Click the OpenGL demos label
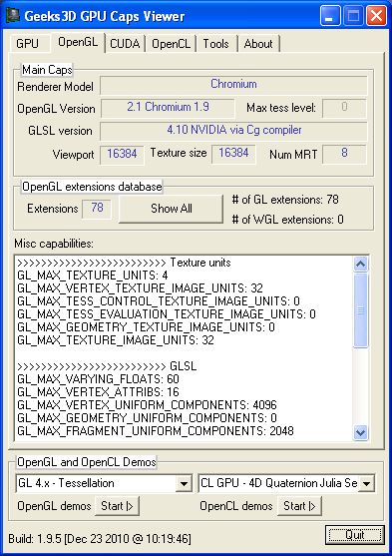Viewport: 392px width, 556px height. (x=54, y=506)
